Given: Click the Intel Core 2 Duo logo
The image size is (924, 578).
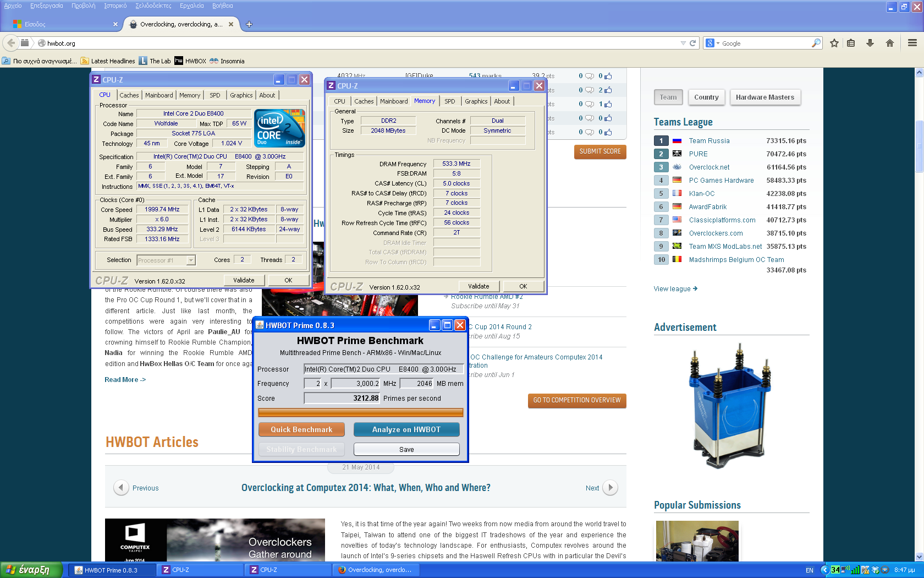Looking at the screenshot, I should click(279, 128).
